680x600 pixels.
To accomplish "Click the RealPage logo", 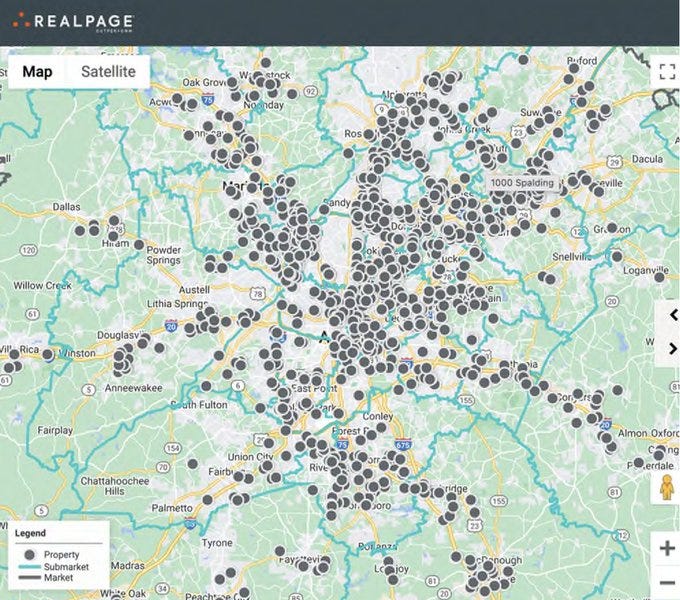I will [73, 22].
